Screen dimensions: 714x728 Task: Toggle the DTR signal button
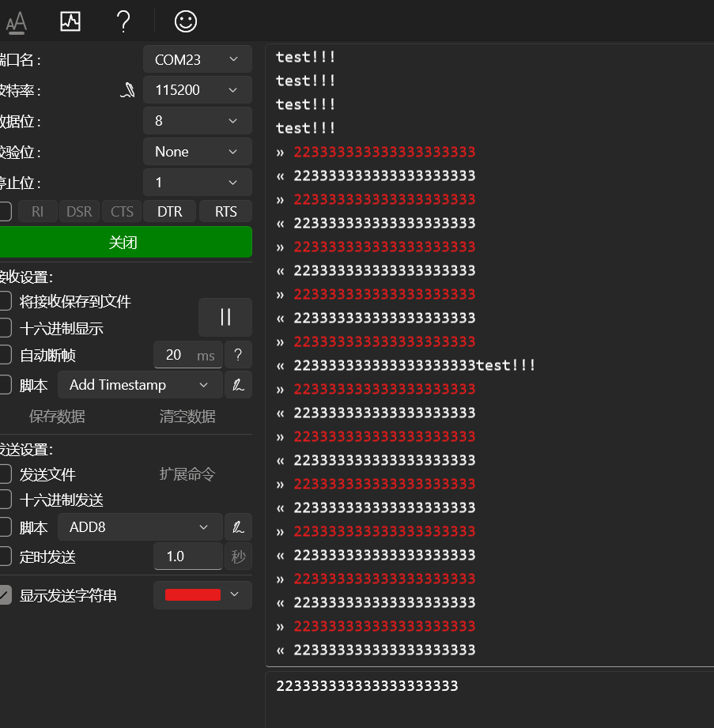[169, 211]
